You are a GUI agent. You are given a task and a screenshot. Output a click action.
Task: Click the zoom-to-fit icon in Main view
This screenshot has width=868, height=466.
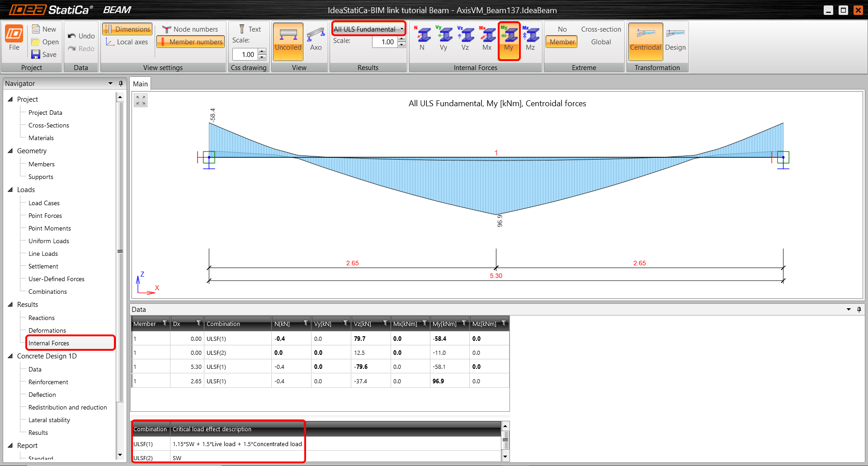coord(141,100)
